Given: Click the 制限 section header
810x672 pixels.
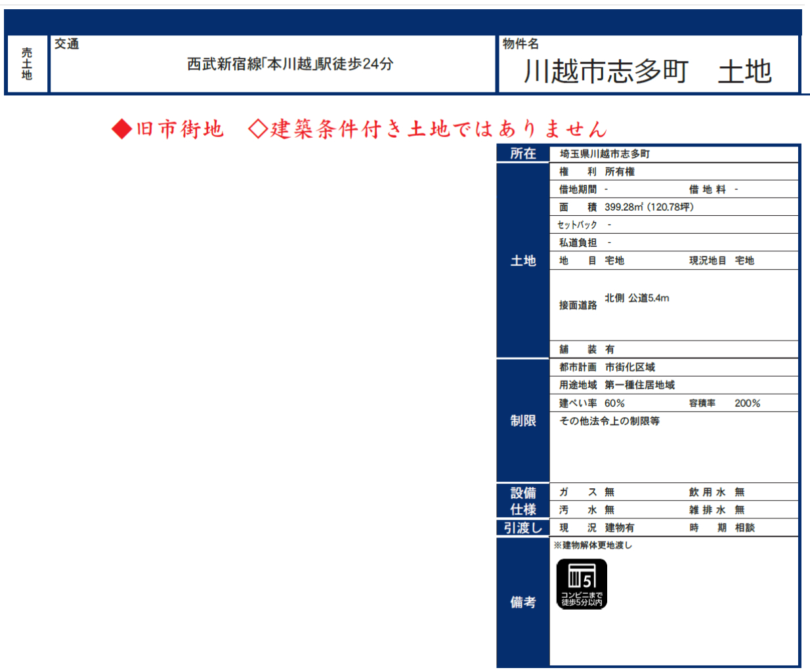Looking at the screenshot, I should pos(523,421).
